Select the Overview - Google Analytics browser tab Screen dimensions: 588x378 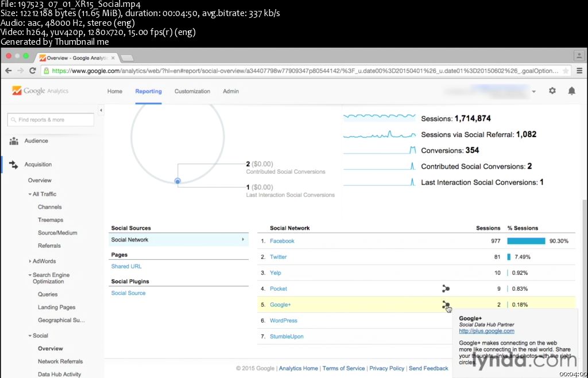pos(76,58)
